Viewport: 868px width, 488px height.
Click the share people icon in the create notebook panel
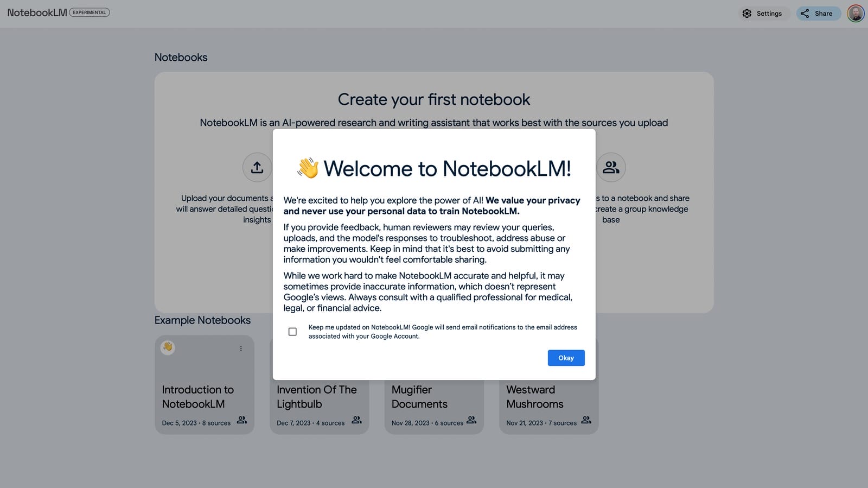(x=611, y=167)
